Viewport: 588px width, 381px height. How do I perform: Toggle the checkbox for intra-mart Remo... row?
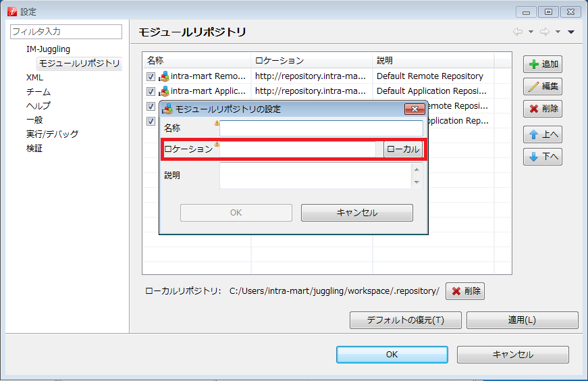(151, 76)
